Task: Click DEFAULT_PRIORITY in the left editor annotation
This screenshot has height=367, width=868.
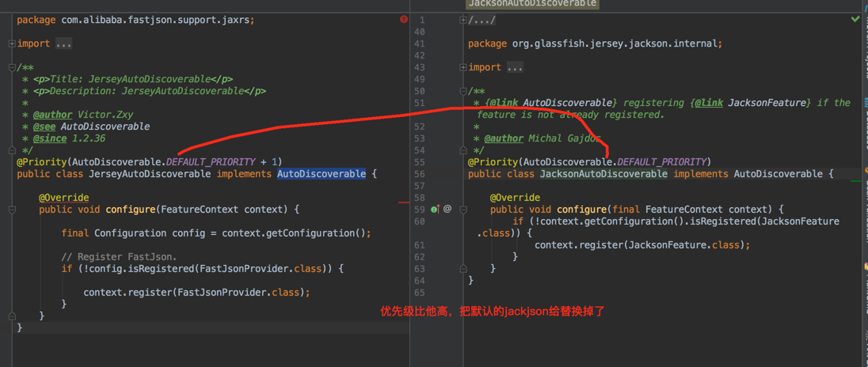Action: [x=211, y=162]
